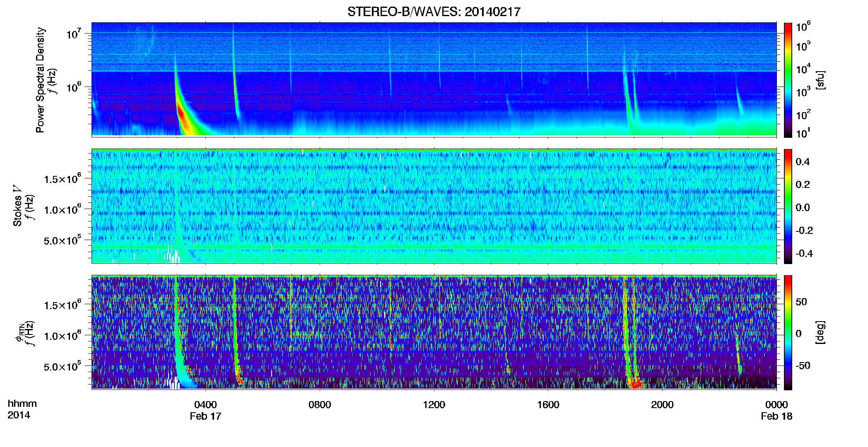Click the "1600" time tick label
868x447 pixels.
pyautogui.click(x=548, y=405)
